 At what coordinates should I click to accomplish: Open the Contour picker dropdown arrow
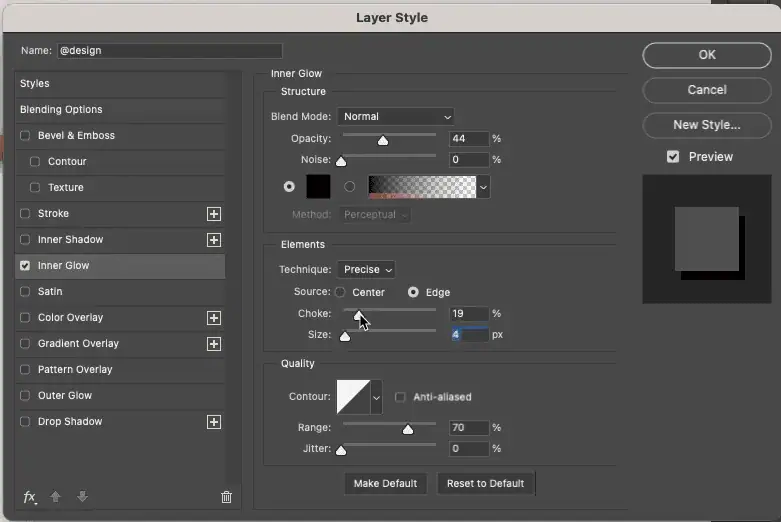[376, 397]
